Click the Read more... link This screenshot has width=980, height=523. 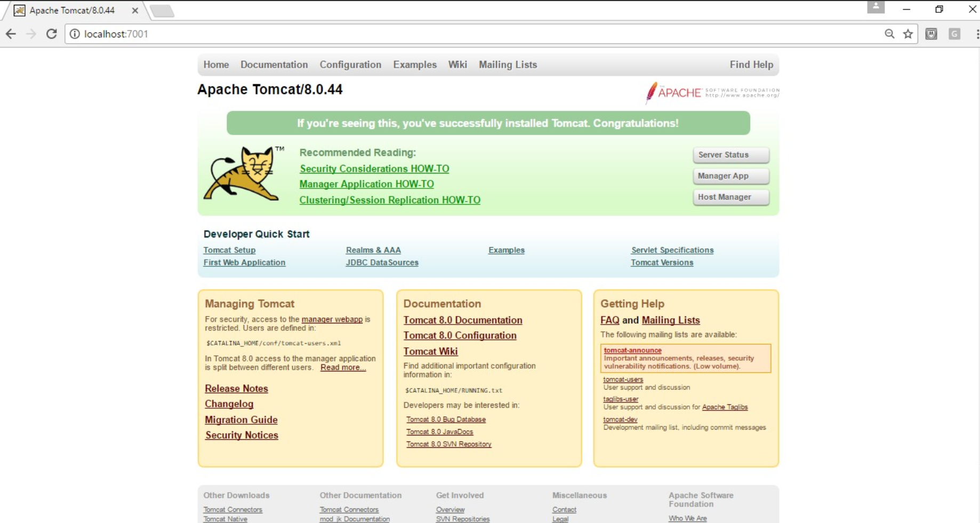[343, 367]
